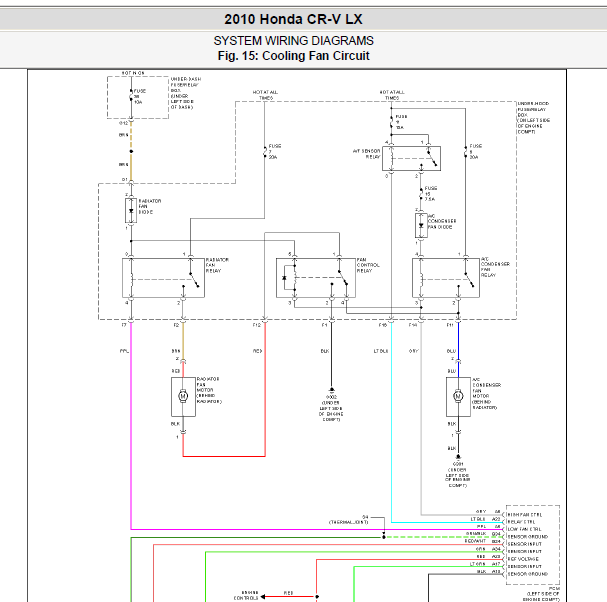The image size is (607, 602).
Task: Click the "PPL" wire color label near F7
Action: pos(124,351)
